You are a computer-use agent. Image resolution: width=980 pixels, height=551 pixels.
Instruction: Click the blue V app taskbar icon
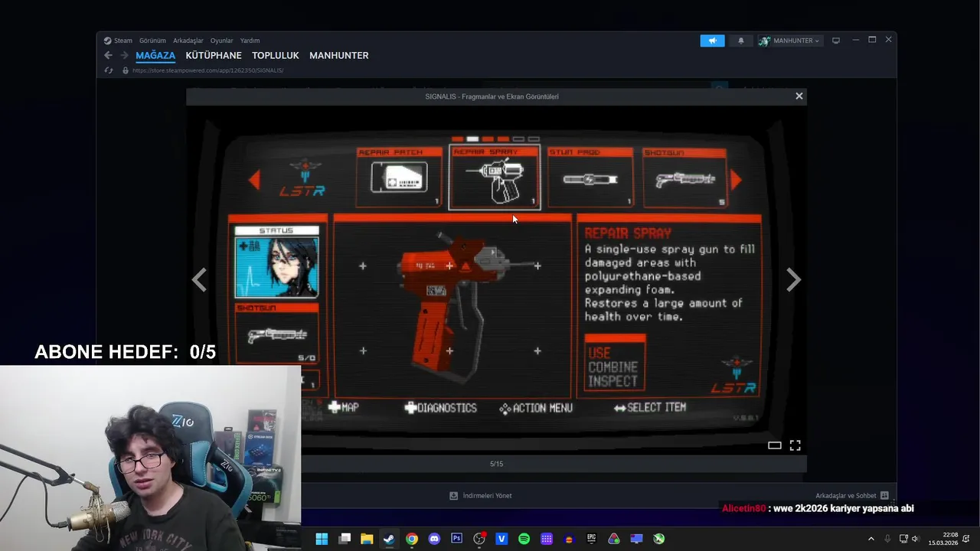point(501,539)
